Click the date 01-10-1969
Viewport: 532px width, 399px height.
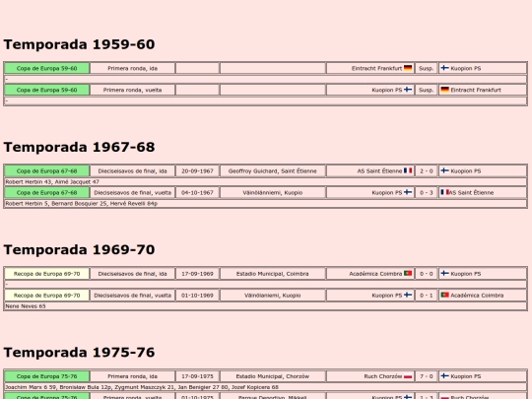tap(197, 296)
